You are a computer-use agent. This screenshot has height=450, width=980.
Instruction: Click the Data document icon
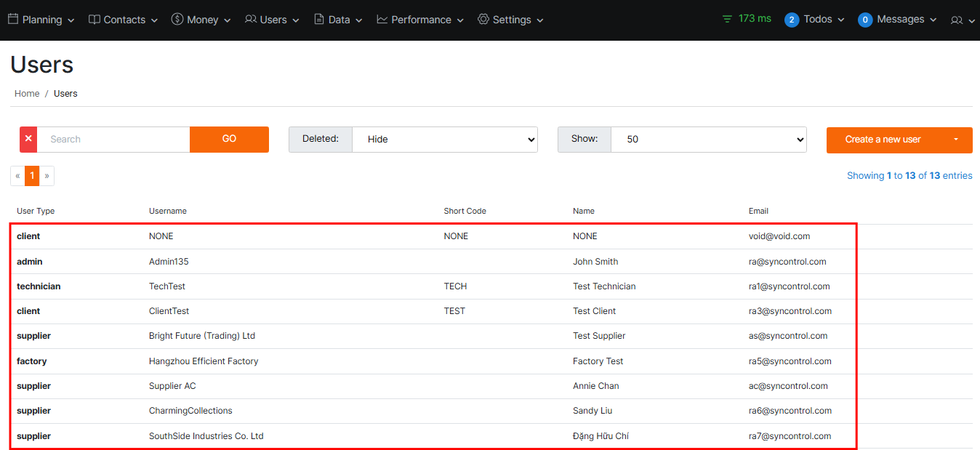[x=319, y=20]
